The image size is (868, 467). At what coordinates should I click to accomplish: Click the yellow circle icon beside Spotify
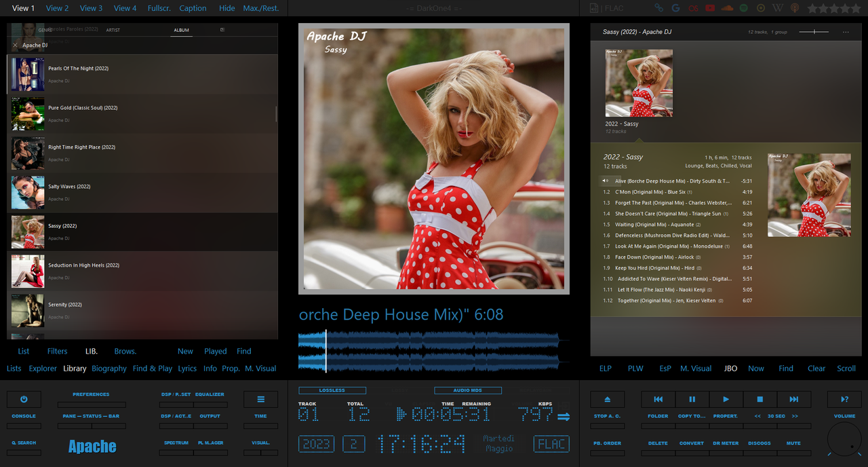point(761,8)
